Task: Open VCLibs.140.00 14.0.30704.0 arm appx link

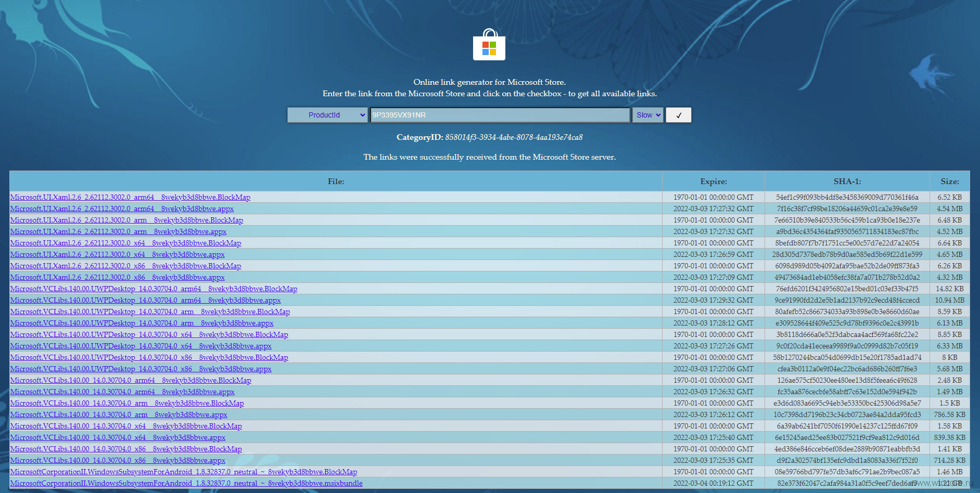Action: pyautogui.click(x=119, y=414)
